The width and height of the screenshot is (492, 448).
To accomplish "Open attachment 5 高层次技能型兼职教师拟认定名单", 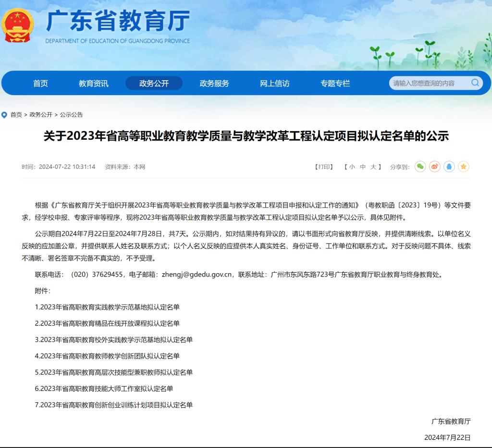I will click(x=113, y=373).
